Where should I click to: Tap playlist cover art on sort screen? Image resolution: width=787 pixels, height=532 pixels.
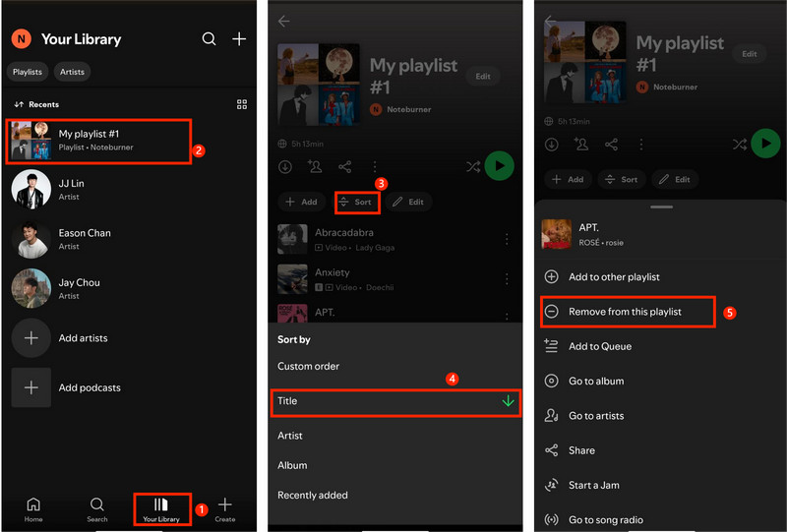click(319, 85)
